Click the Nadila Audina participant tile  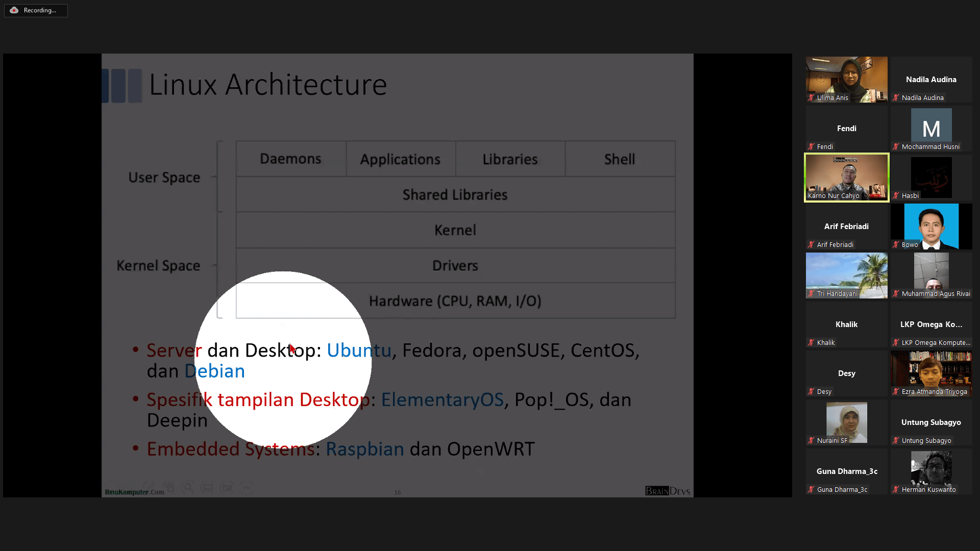pos(931,80)
